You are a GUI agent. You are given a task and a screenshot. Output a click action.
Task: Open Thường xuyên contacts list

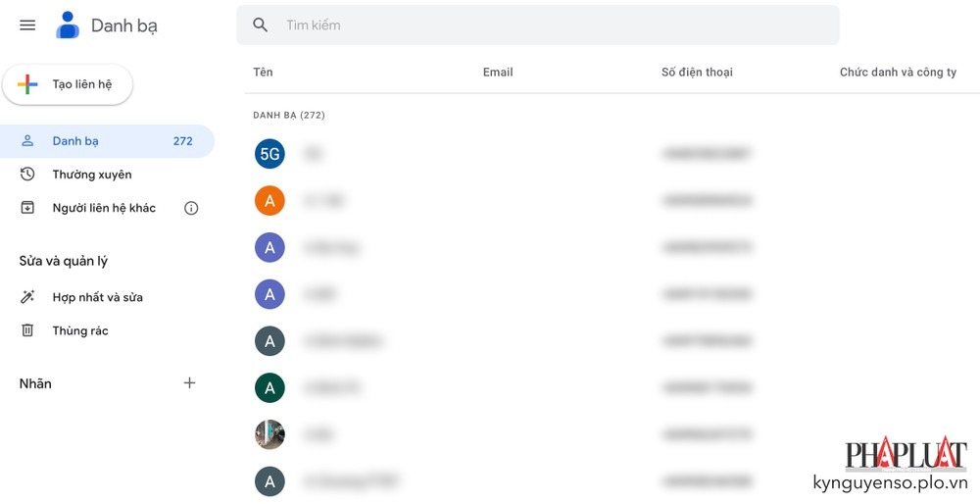pyautogui.click(x=92, y=175)
